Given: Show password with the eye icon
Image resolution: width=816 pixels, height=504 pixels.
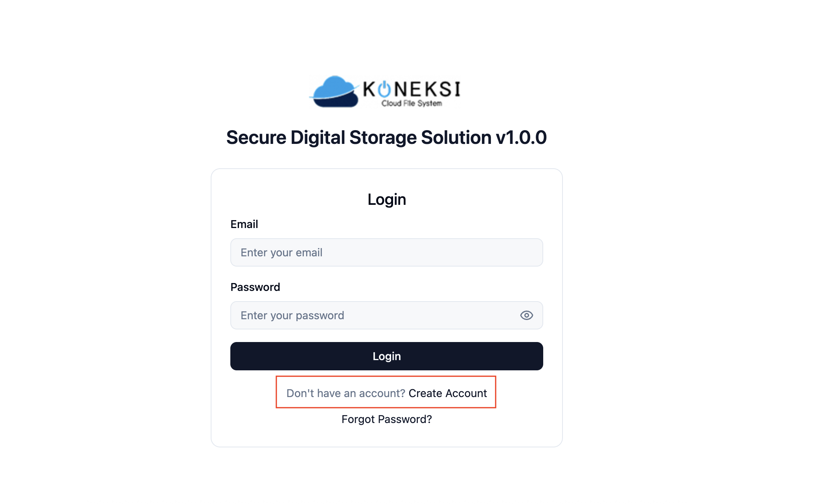Looking at the screenshot, I should pyautogui.click(x=526, y=315).
